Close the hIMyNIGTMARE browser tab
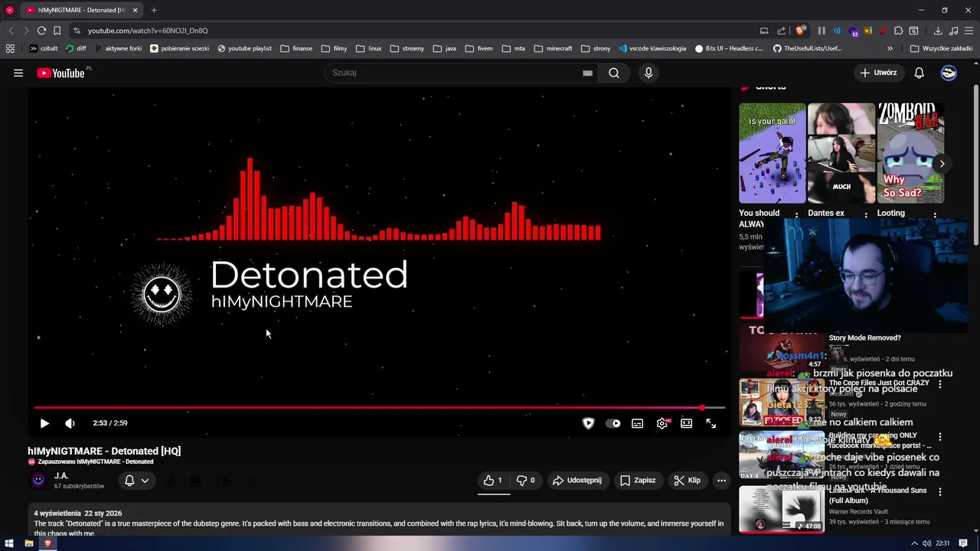Viewport: 980px width, 551px height. click(136, 10)
